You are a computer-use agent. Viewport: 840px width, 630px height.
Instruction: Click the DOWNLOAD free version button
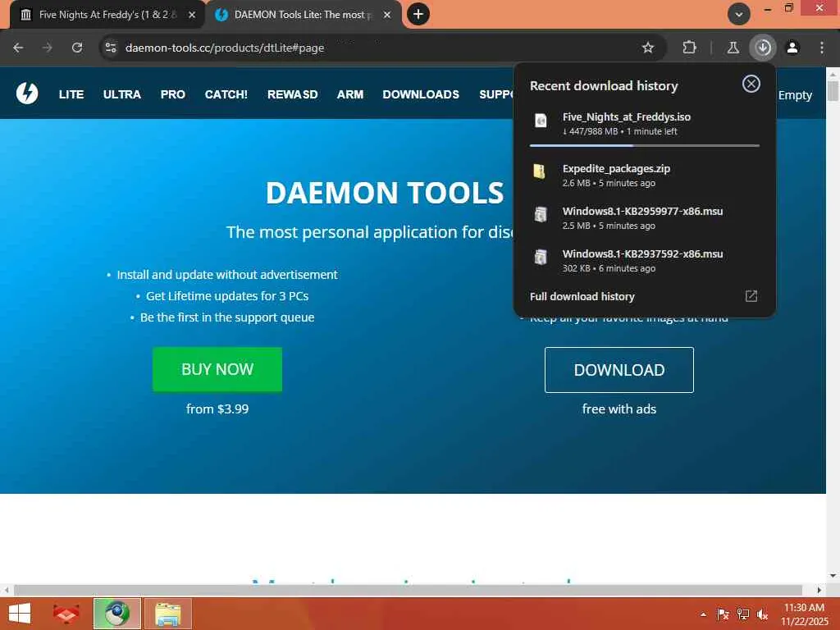(x=619, y=370)
